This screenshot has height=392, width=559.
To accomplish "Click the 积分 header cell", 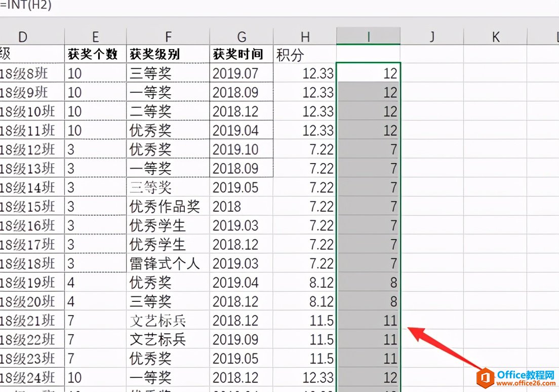I will pyautogui.click(x=305, y=54).
